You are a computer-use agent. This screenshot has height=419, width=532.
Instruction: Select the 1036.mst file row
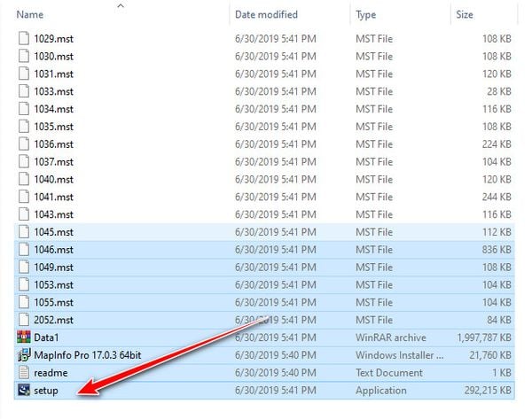tap(53, 144)
